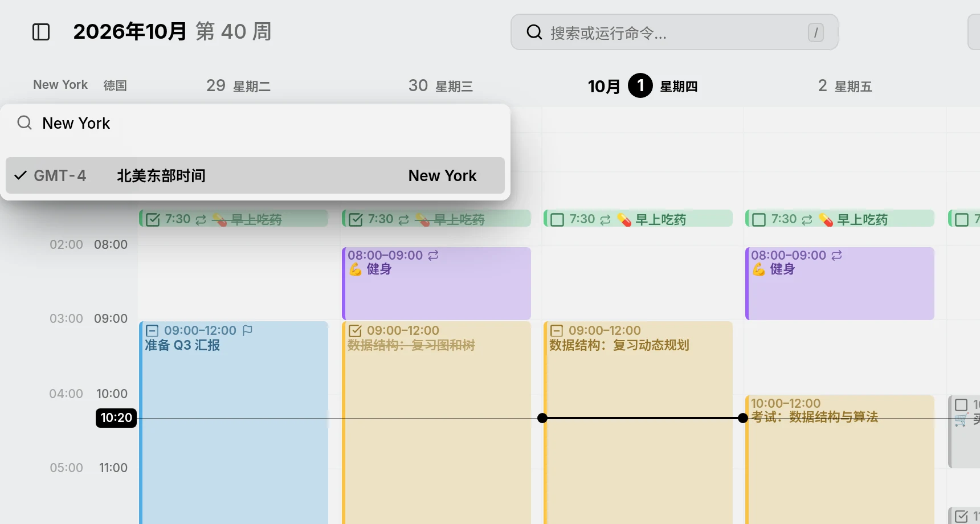The height and width of the screenshot is (524, 980).
Task: Click the search magnifier icon in command bar
Action: coord(534,32)
